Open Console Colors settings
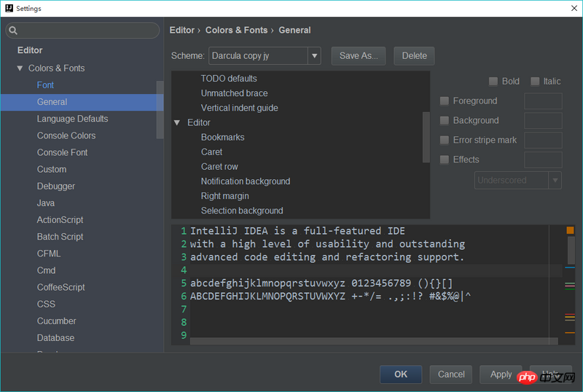 point(66,136)
